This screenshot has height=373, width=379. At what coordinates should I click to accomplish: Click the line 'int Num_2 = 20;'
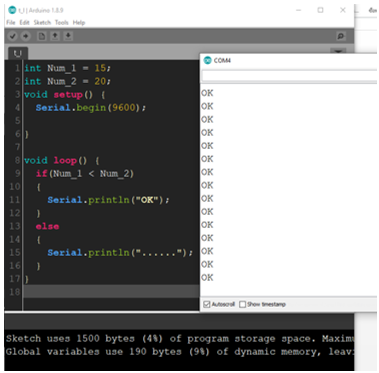click(67, 81)
